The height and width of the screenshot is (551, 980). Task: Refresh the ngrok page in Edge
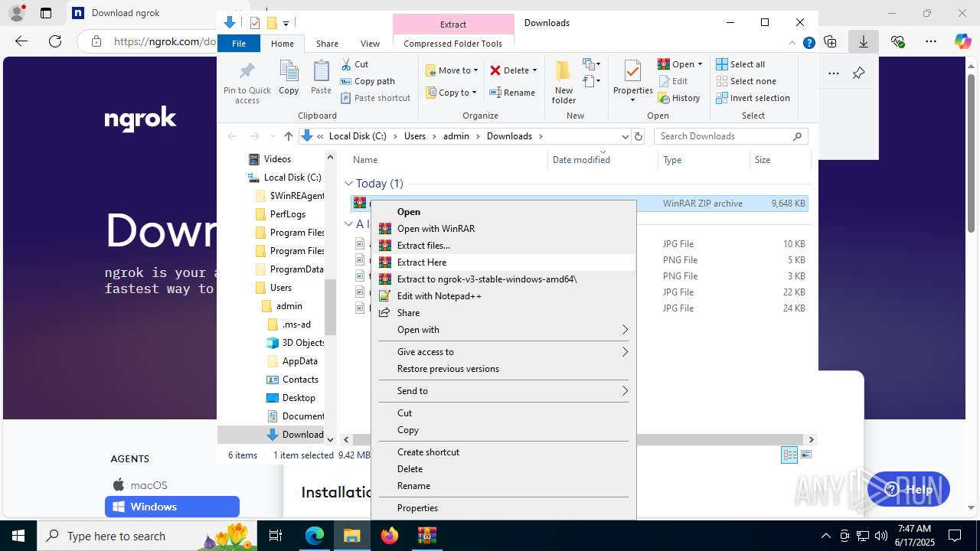tap(55, 41)
